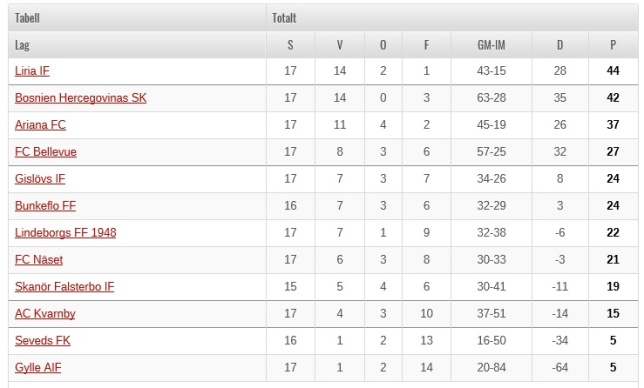Image resolution: width=644 pixels, height=388 pixels.
Task: Open Bosnien Hercegovinas SK team page
Action: click(80, 98)
